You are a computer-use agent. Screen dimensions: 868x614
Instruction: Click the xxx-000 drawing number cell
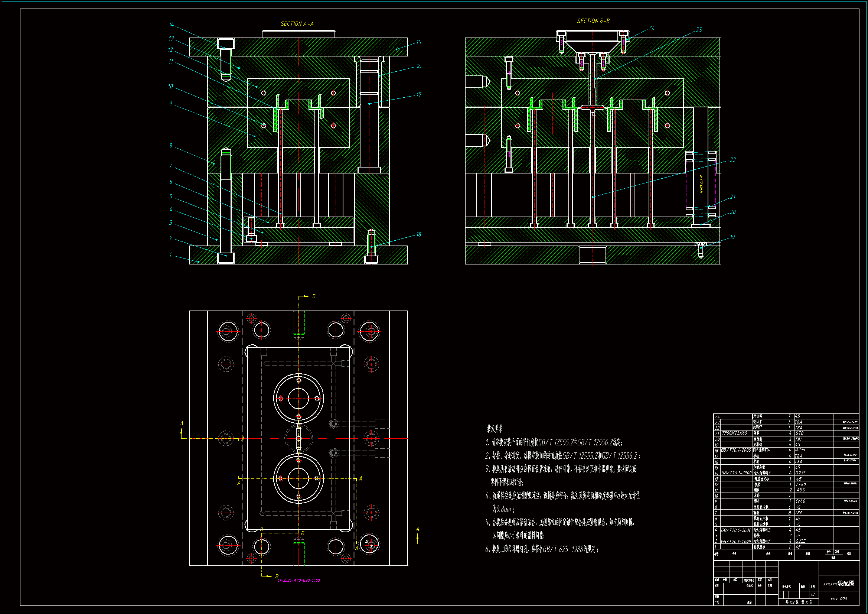point(838,598)
